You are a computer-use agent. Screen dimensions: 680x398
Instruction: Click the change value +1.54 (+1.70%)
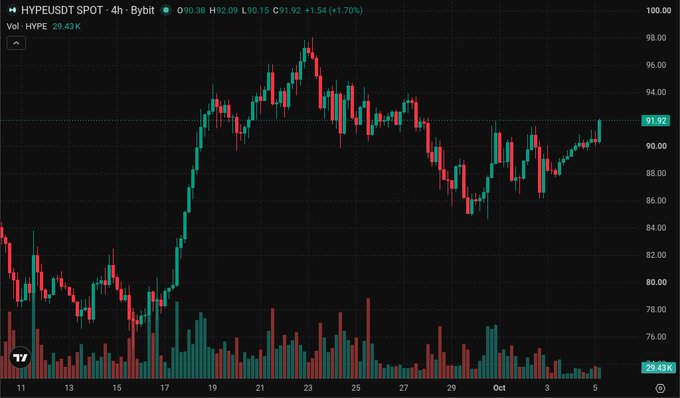[333, 10]
